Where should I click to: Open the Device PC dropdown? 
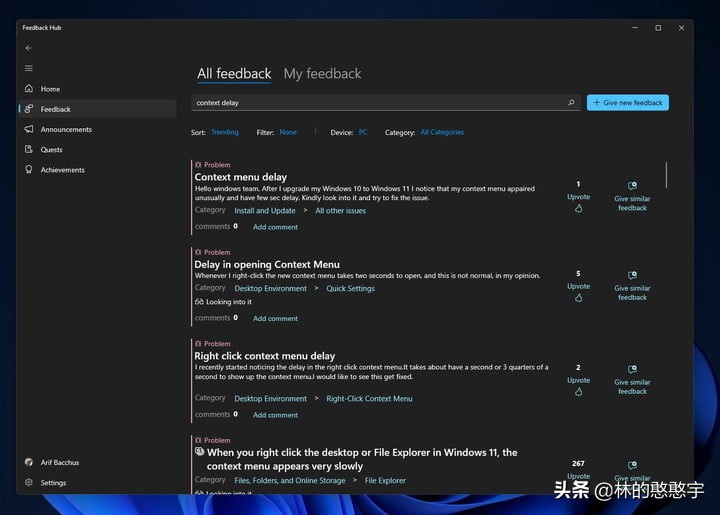point(363,132)
